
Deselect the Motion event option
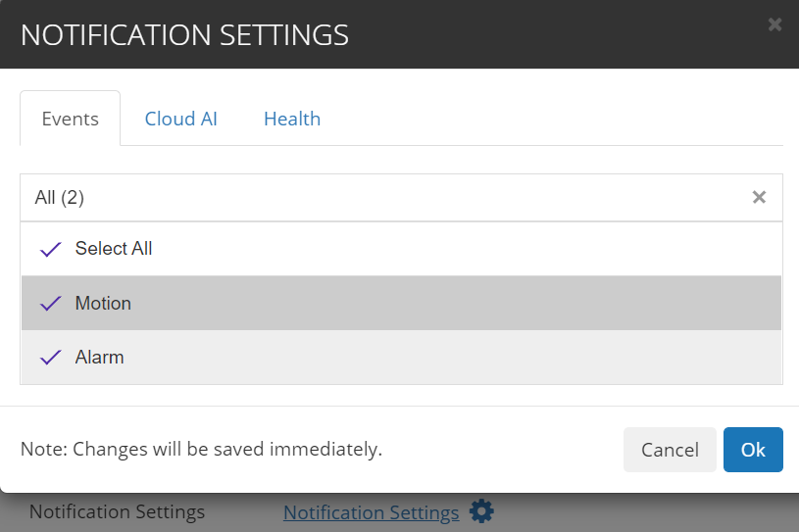(x=103, y=304)
